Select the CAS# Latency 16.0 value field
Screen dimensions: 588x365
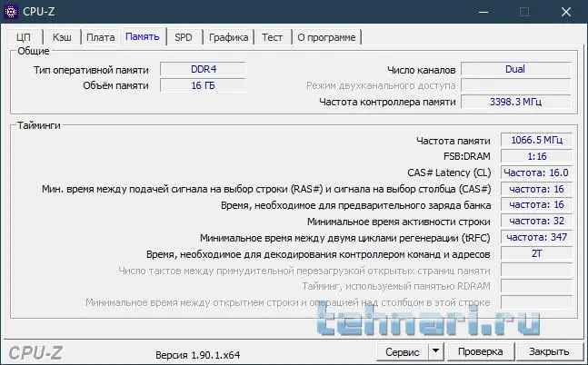click(x=536, y=173)
